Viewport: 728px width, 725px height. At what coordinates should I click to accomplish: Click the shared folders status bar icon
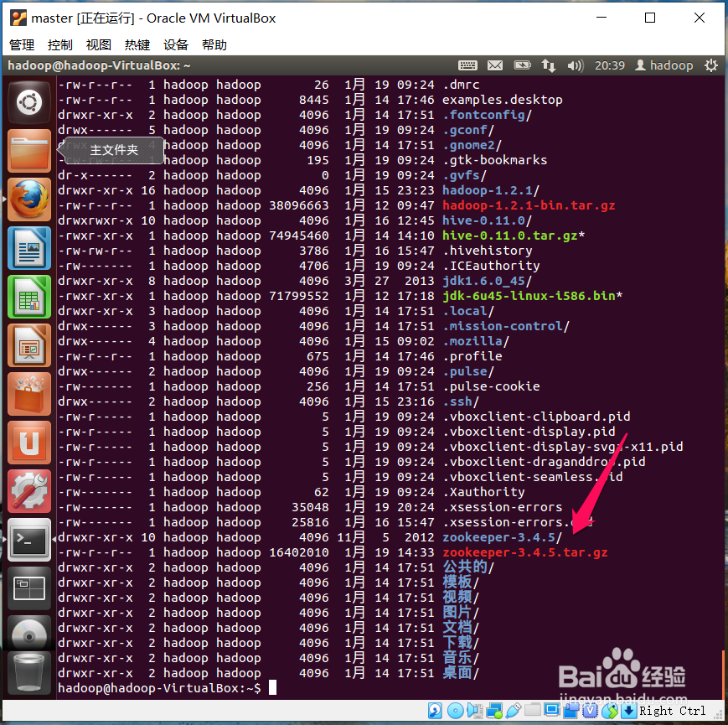coord(533,711)
